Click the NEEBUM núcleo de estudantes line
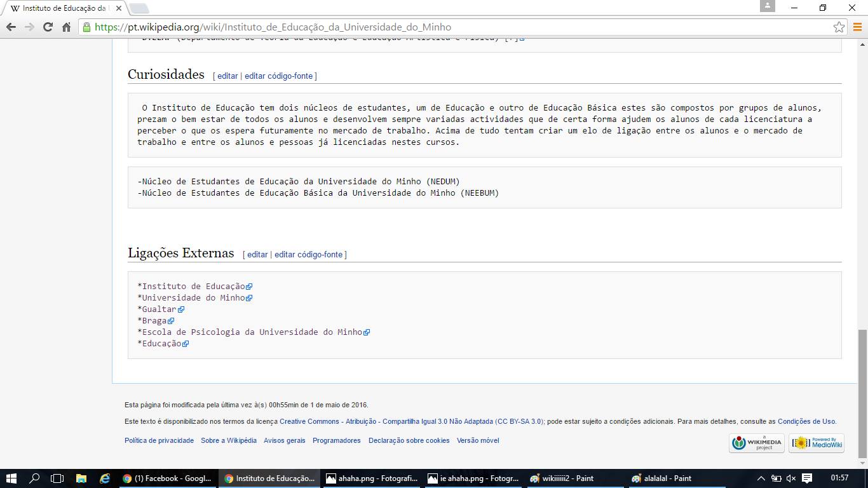868x488 pixels. click(318, 193)
